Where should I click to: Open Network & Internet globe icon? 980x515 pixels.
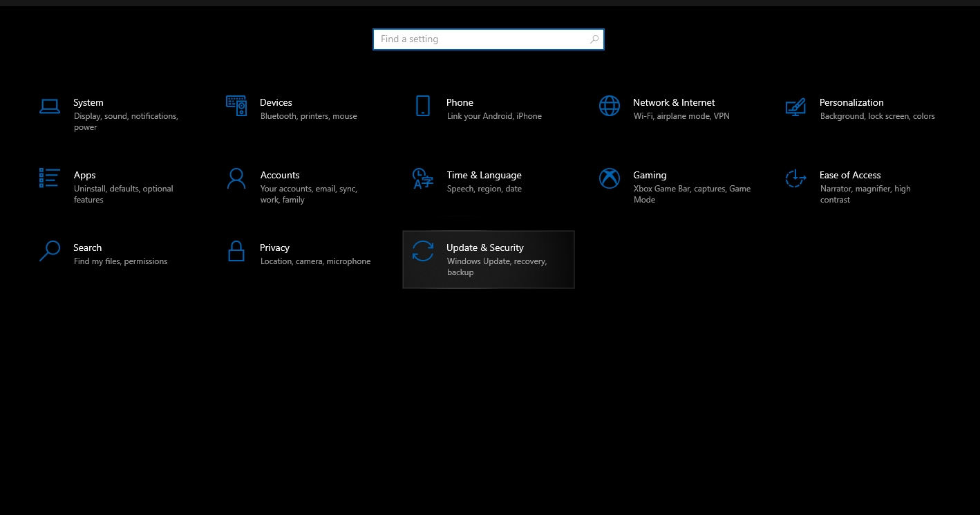click(610, 106)
